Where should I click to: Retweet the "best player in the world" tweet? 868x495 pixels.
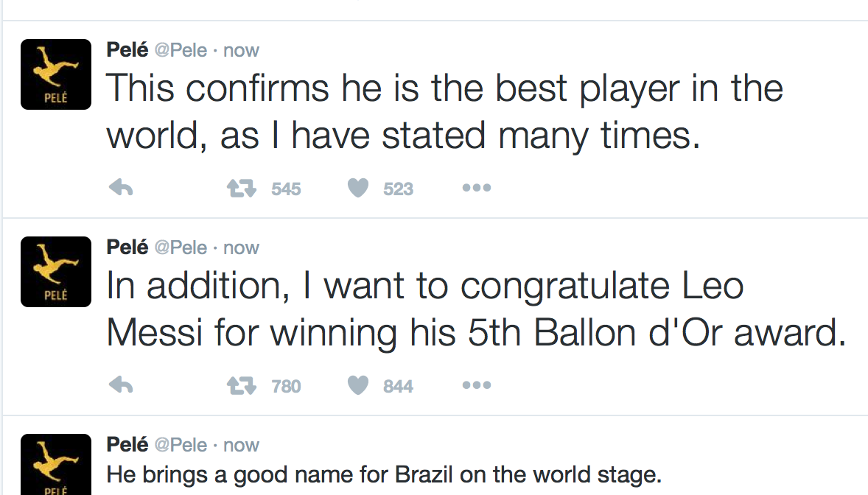click(x=241, y=189)
